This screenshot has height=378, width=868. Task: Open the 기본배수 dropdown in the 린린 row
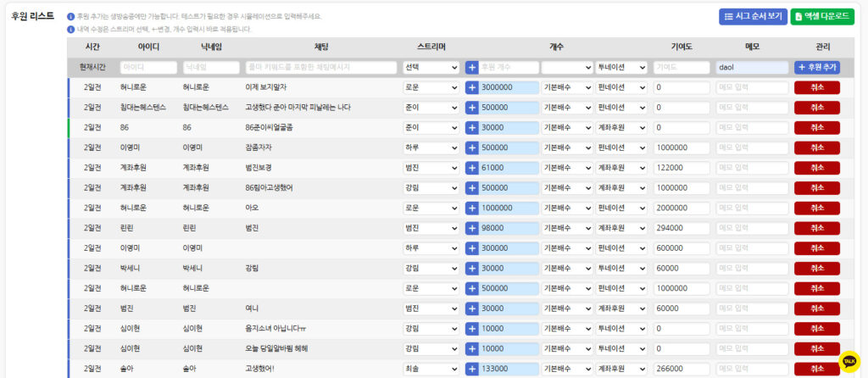pos(567,228)
